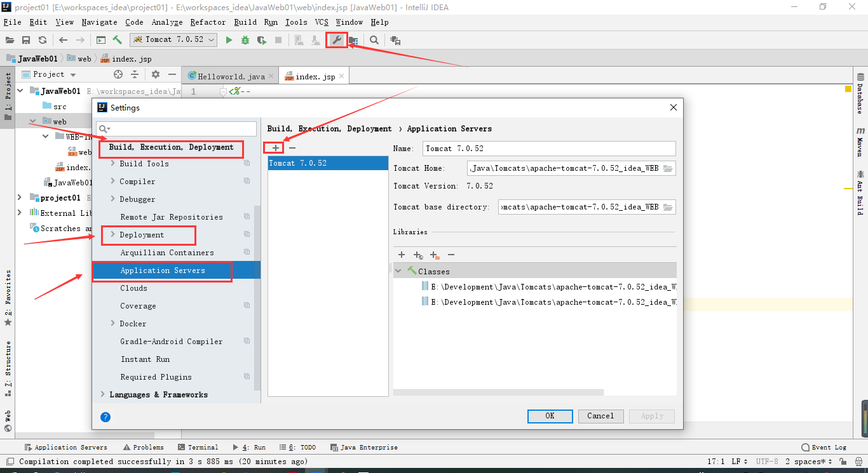
Task: Select Clouds in settings tree
Action: tap(133, 288)
